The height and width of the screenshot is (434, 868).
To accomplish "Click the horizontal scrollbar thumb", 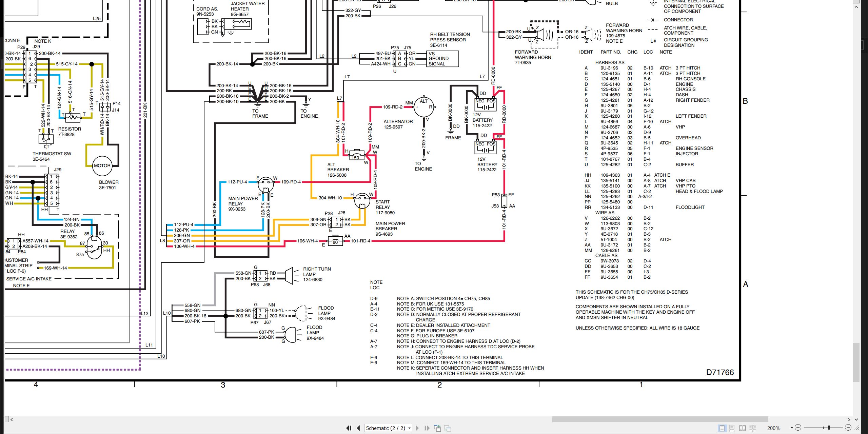I will point(660,419).
